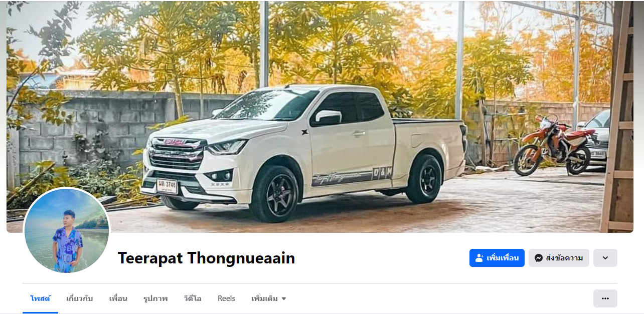Open the เพื่อน friends tab
The width and height of the screenshot is (644, 314).
(x=118, y=298)
